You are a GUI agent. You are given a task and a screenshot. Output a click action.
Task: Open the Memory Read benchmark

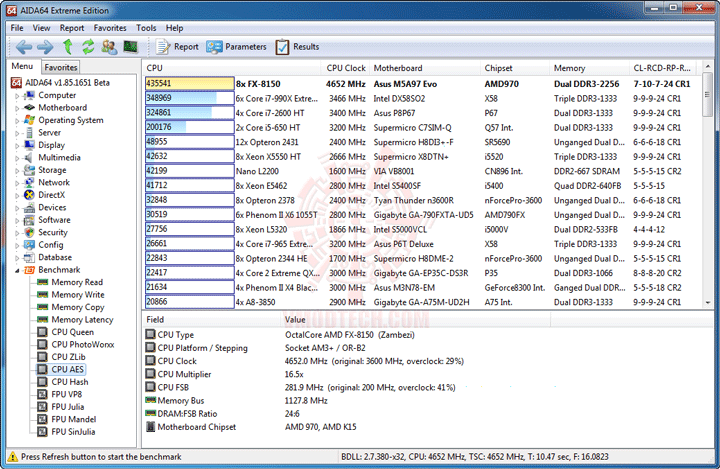(77, 282)
